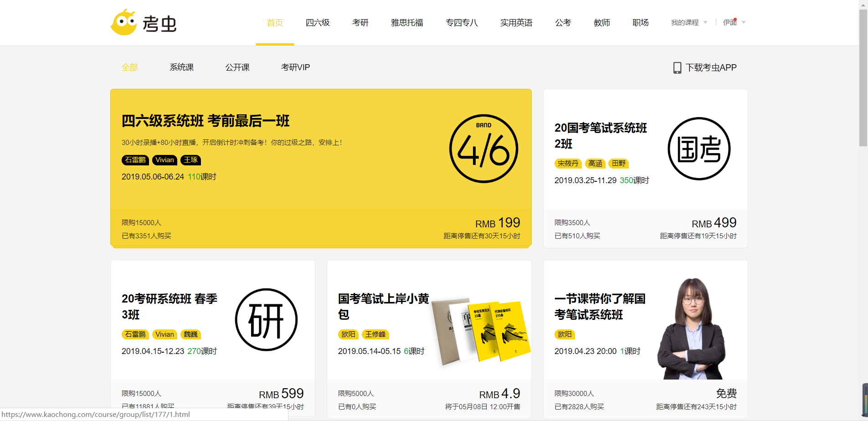Click the text 将于05月08日 12:00开售
Viewport: 868px width, 421px height.
(x=483, y=407)
